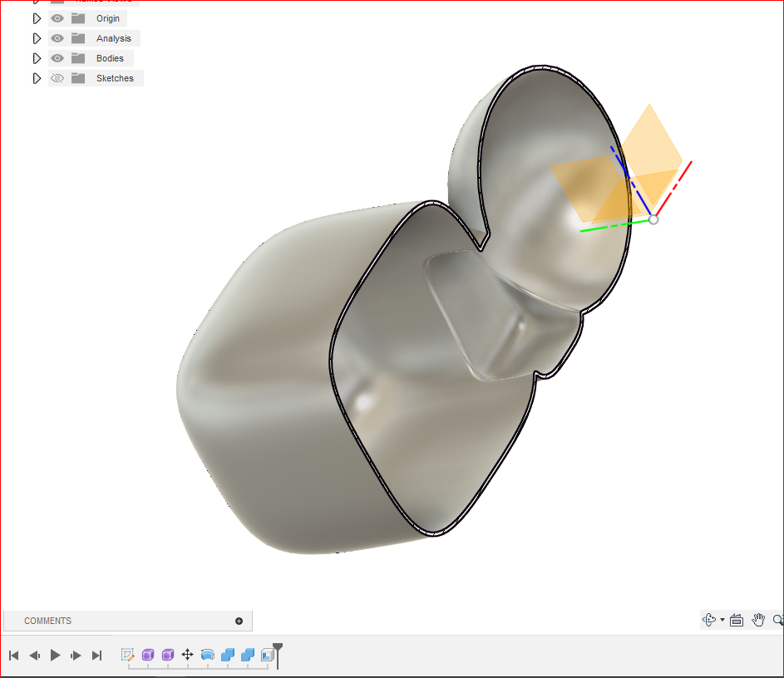Select the first purple Form feature in timeline

[147, 655]
